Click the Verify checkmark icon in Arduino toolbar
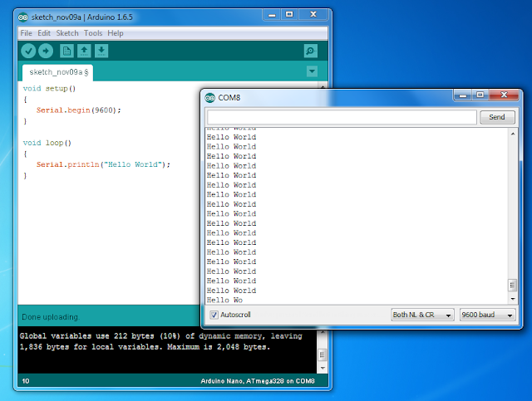 tap(28, 51)
